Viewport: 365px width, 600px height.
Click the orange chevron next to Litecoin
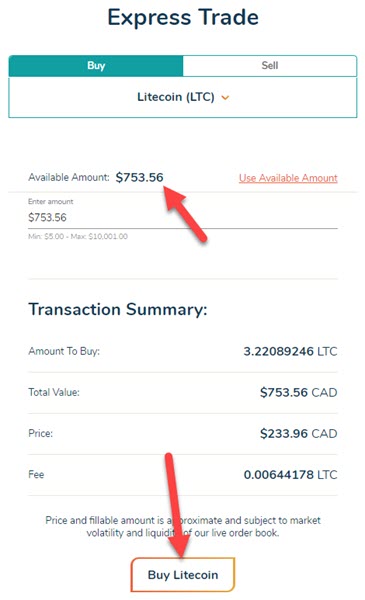coord(225,98)
